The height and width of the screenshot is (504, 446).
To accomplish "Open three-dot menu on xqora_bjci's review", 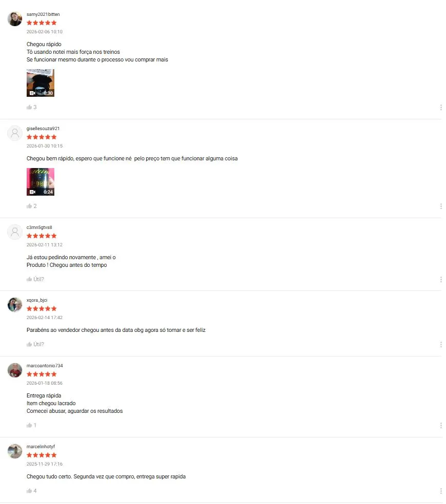I will (x=440, y=345).
